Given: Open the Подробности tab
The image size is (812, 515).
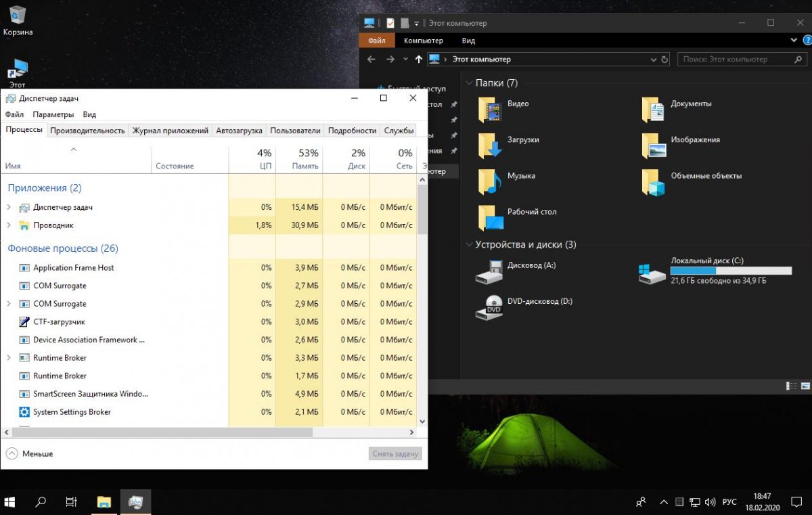Looking at the screenshot, I should (x=352, y=131).
